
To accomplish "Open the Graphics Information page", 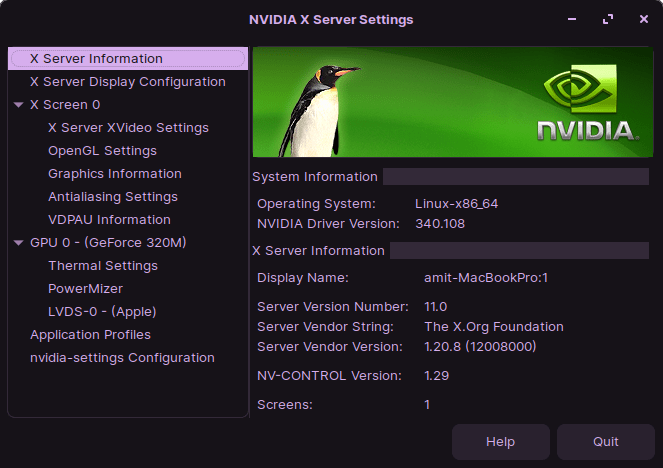I will tap(115, 174).
